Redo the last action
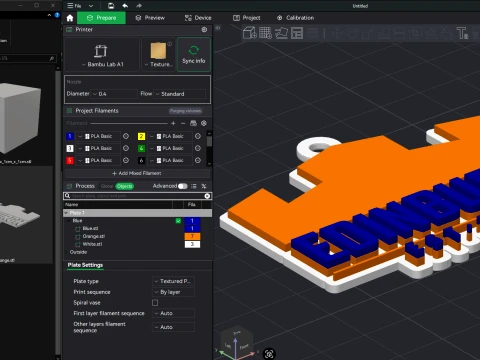The height and width of the screenshot is (360, 480). point(139,6)
